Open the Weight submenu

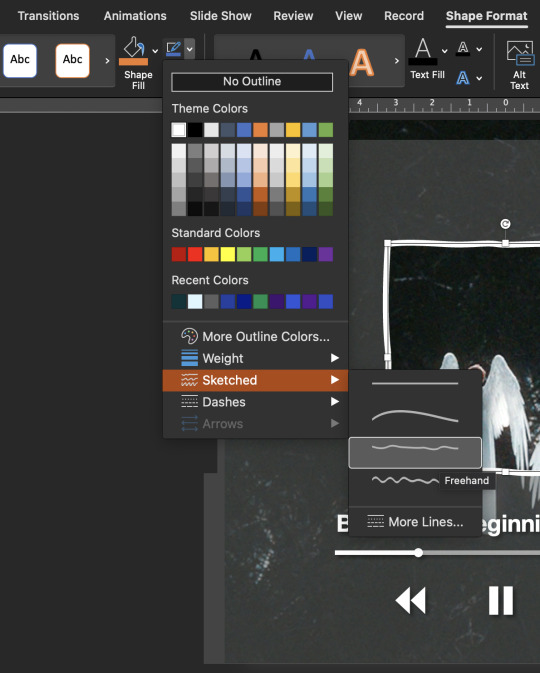click(x=255, y=358)
